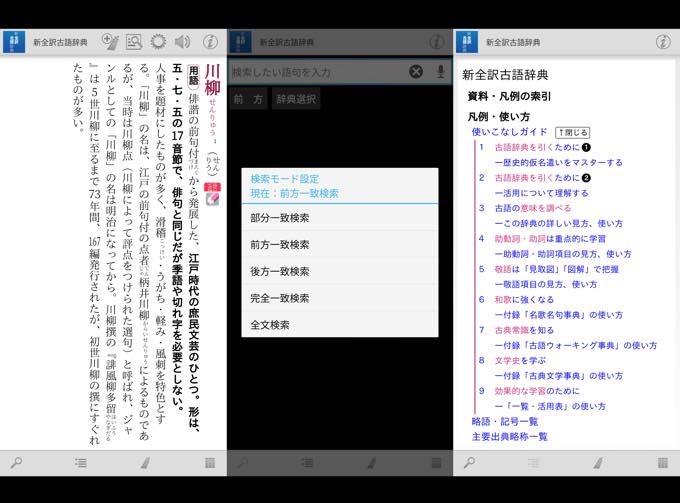Click the 検索したい語句を入力 search field
Image resolution: width=680 pixels, height=503 pixels.
(x=315, y=72)
